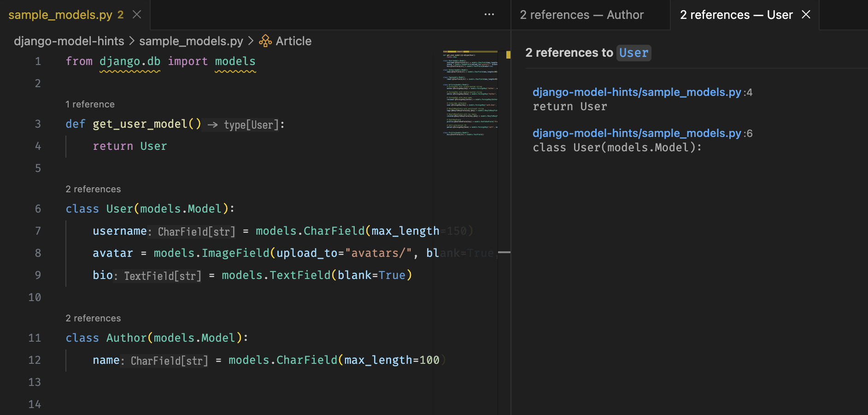Click 2 references lens above class Author
The height and width of the screenshot is (415, 868).
click(x=93, y=318)
